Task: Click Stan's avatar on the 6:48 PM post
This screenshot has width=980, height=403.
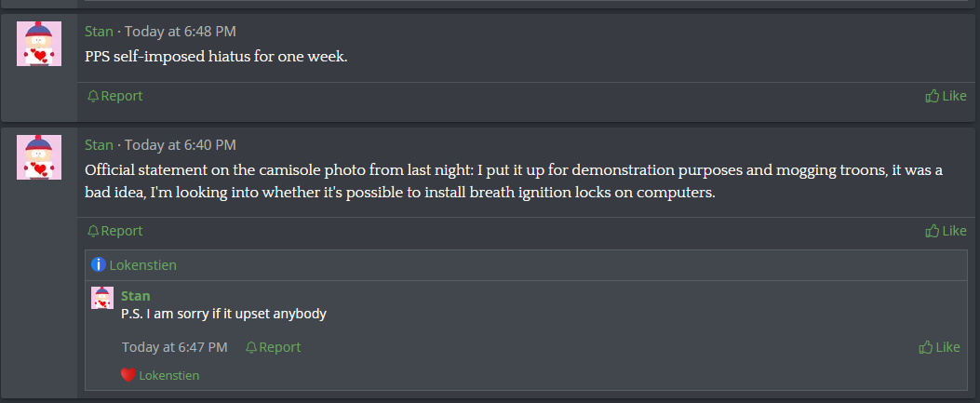Action: (39, 44)
